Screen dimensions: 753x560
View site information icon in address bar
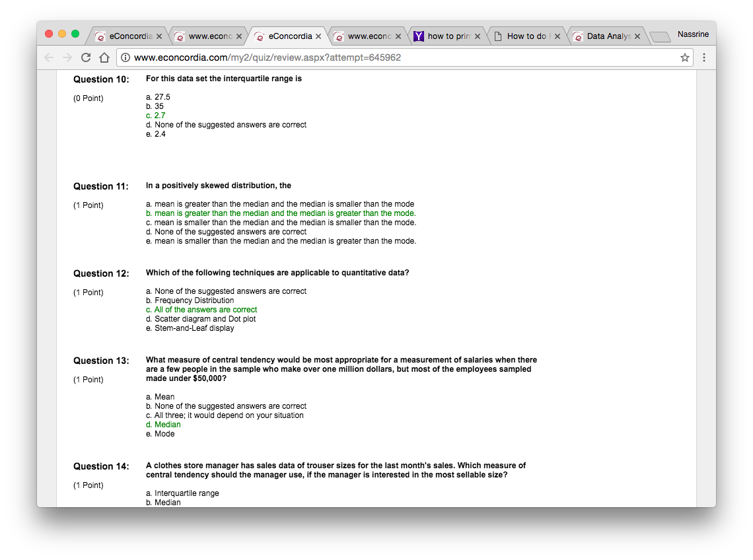(126, 57)
